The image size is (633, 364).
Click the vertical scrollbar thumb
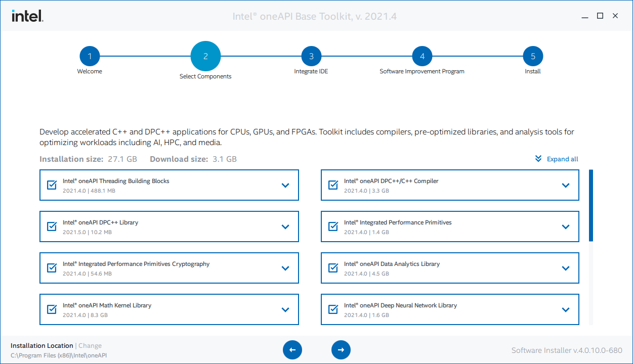coord(591,205)
